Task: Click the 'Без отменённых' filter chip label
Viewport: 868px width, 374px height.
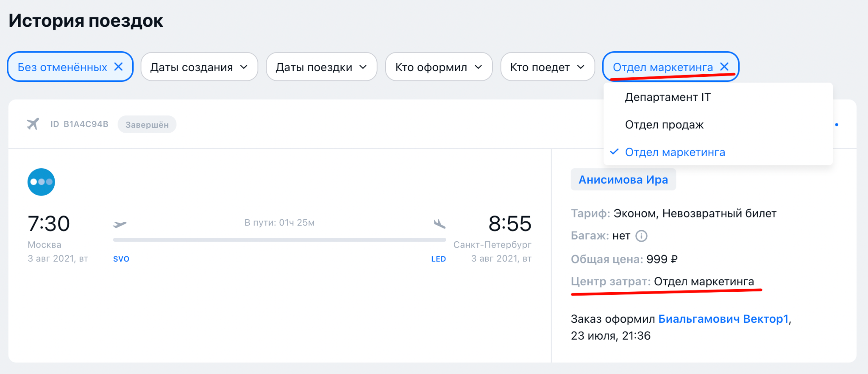Action: pos(62,67)
